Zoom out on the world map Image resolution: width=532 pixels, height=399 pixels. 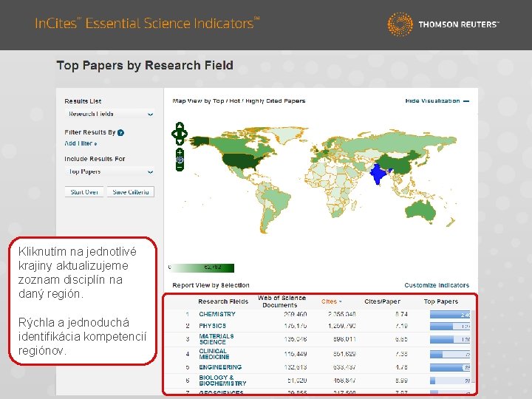(x=180, y=167)
